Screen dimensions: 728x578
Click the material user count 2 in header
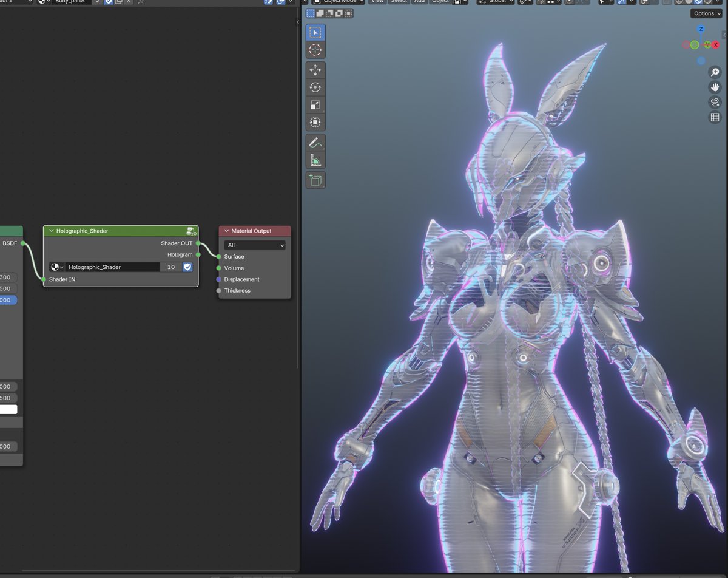point(98,2)
